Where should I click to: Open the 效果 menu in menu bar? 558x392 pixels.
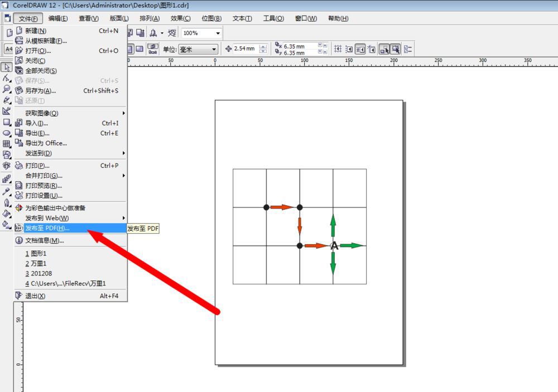(x=180, y=18)
